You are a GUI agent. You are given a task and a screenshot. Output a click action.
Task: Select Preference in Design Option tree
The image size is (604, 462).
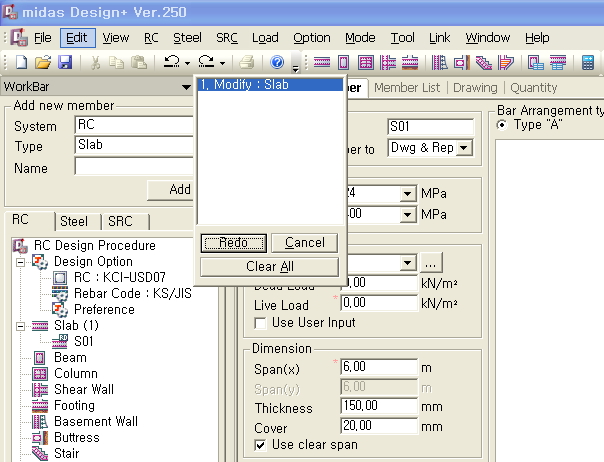click(104, 310)
